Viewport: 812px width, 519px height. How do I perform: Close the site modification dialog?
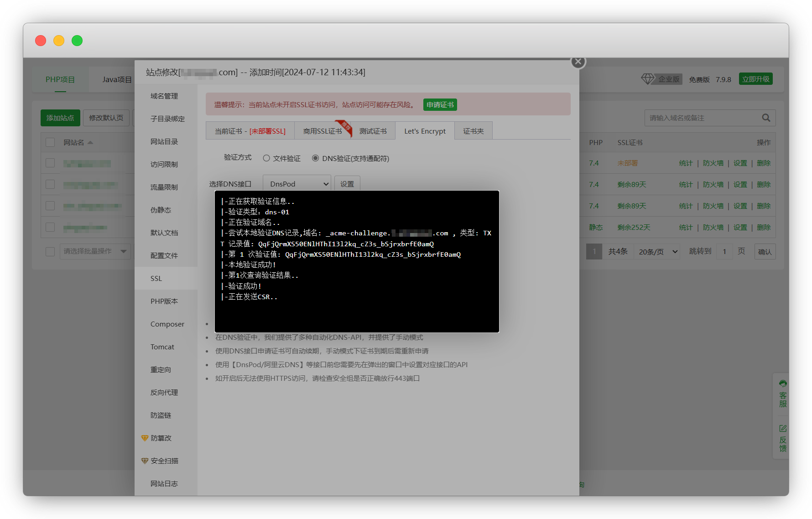click(578, 62)
